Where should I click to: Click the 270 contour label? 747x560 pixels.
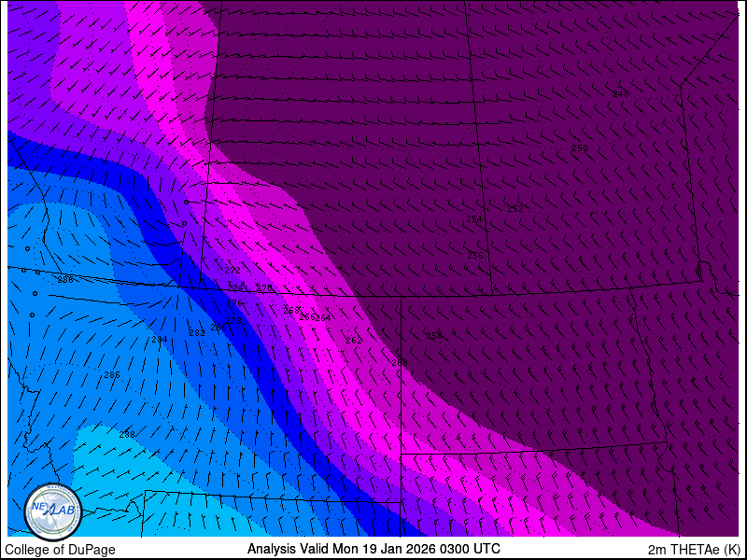[264, 288]
